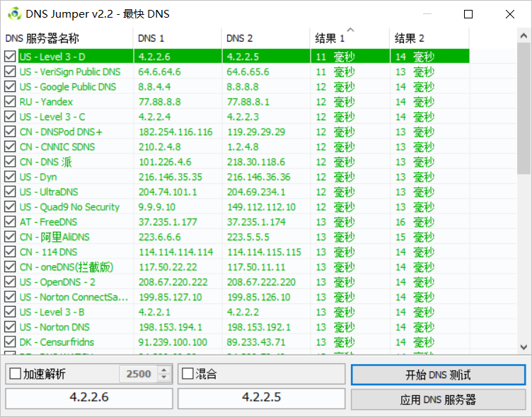Click 开始 DNS 测试 button

439,375
